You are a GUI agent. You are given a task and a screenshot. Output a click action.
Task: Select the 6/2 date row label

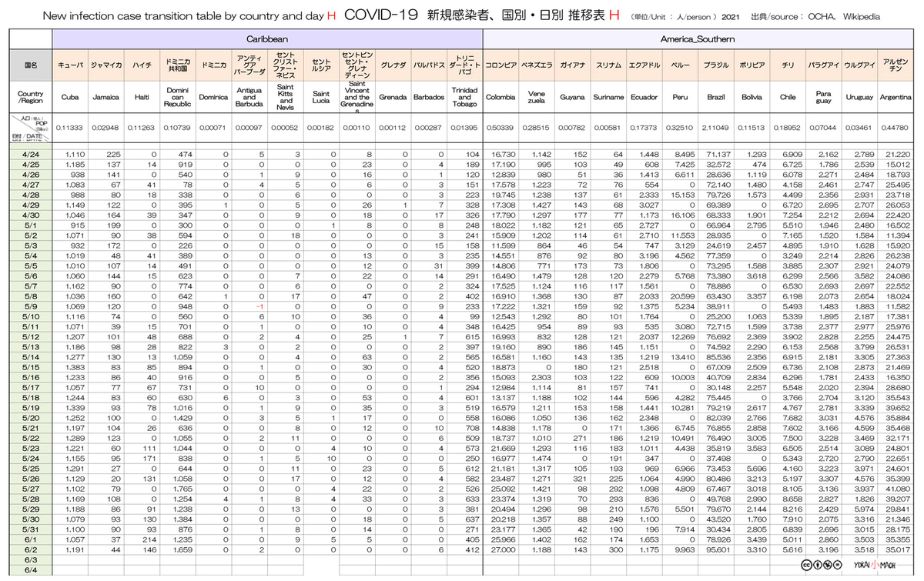[31, 549]
